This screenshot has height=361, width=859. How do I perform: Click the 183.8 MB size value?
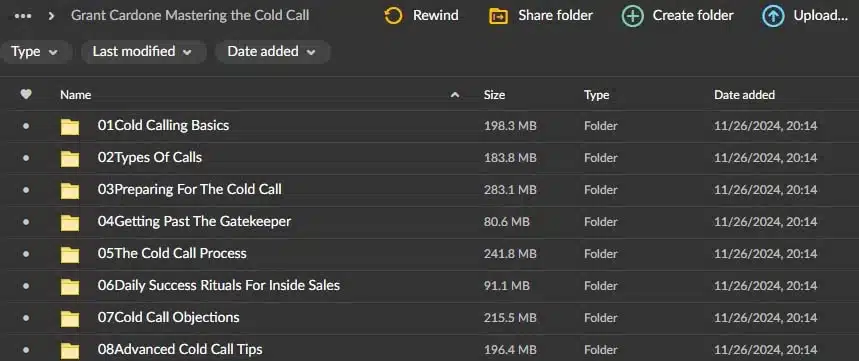pos(510,158)
